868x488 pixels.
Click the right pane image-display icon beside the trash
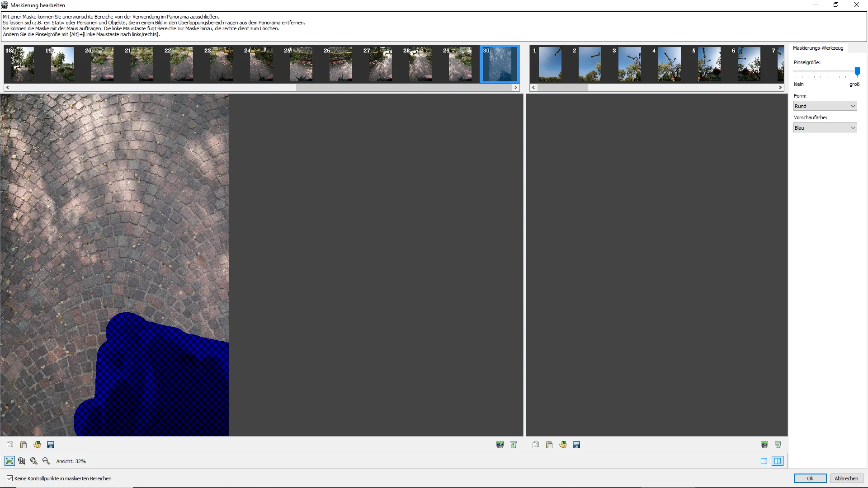coord(764,445)
